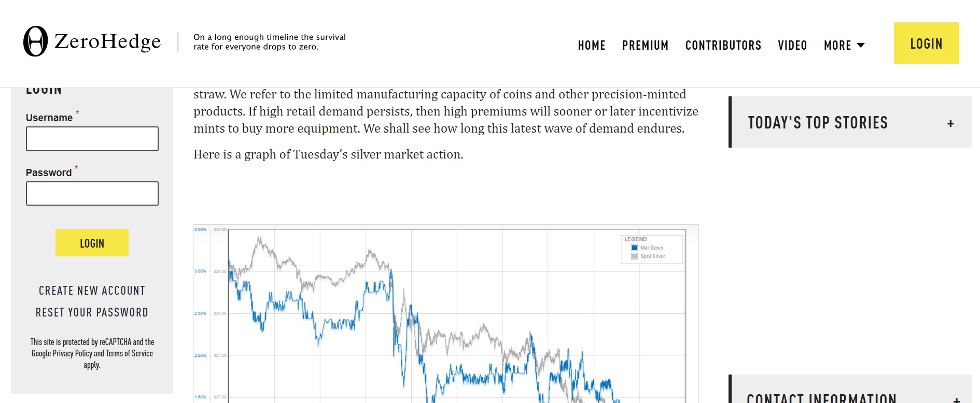This screenshot has height=403, width=980.
Task: Focus the Username input field
Action: coord(92,139)
